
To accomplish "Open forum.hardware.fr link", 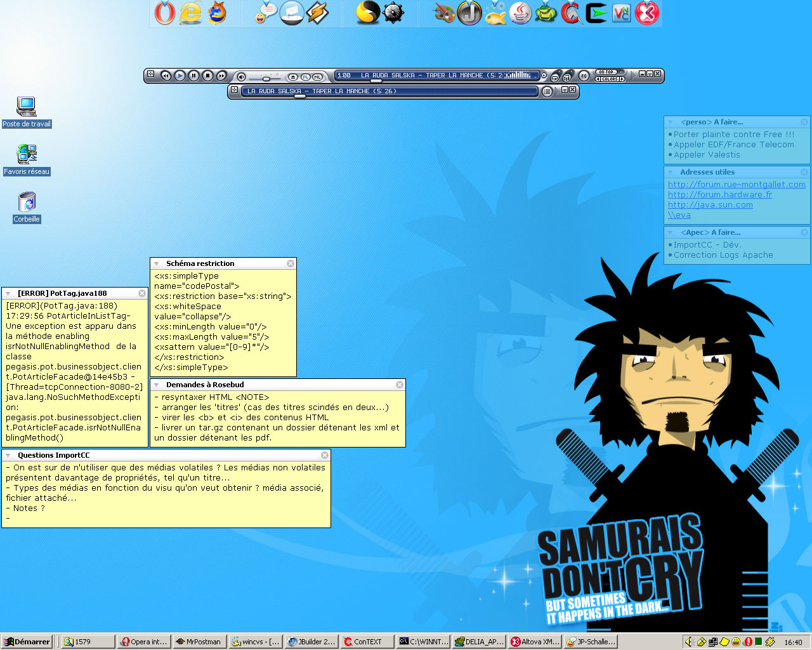I will 720,195.
